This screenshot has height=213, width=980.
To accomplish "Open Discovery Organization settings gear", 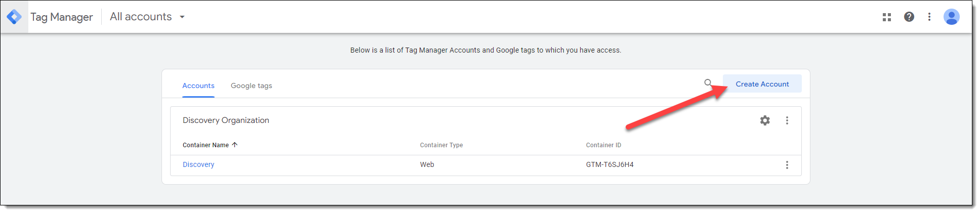I will [x=765, y=120].
